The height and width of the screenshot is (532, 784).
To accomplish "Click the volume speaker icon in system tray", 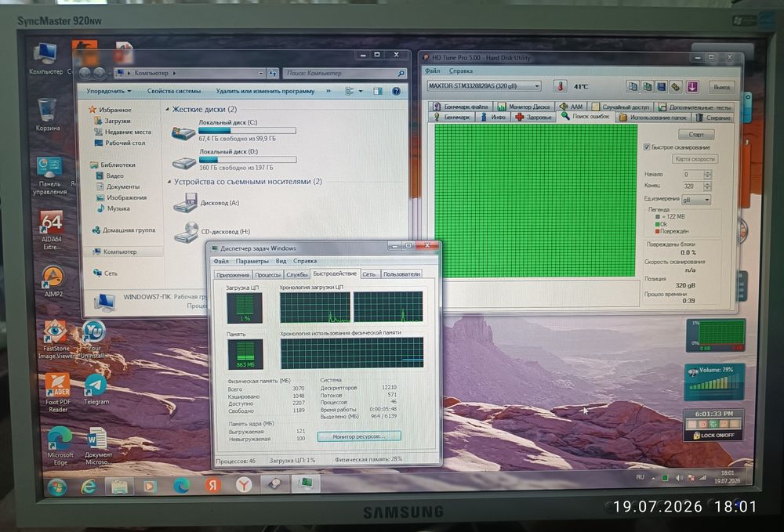I will [x=679, y=478].
